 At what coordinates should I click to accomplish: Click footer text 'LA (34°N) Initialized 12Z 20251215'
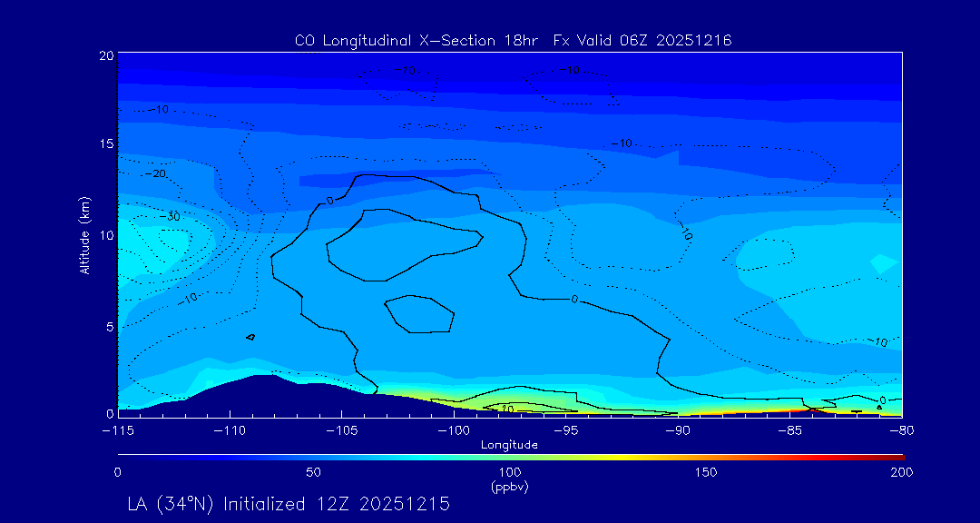tap(289, 504)
